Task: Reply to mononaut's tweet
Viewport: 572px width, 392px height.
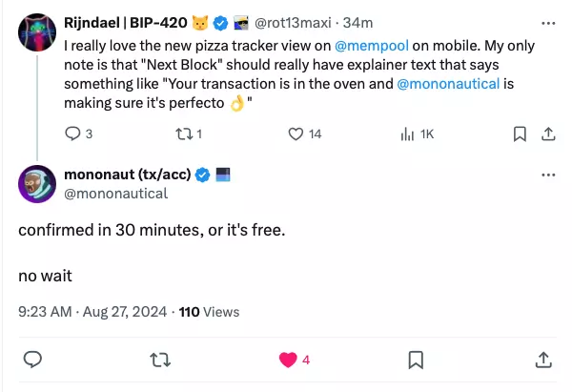Action: pos(32,360)
